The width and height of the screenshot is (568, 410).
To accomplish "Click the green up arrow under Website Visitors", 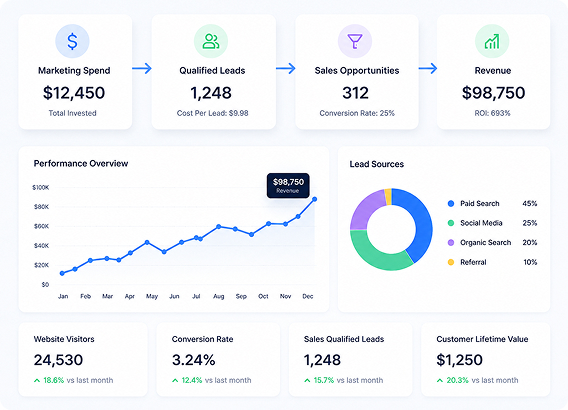I will [x=37, y=380].
